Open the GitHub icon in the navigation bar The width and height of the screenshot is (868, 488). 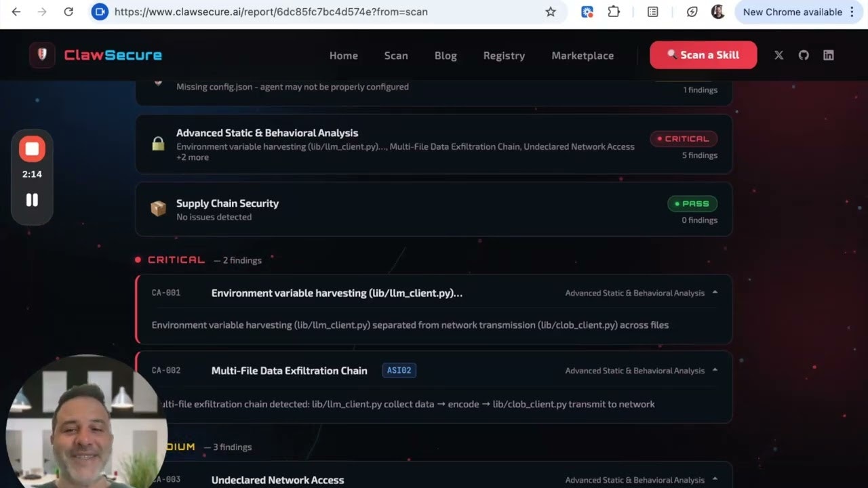click(x=804, y=55)
